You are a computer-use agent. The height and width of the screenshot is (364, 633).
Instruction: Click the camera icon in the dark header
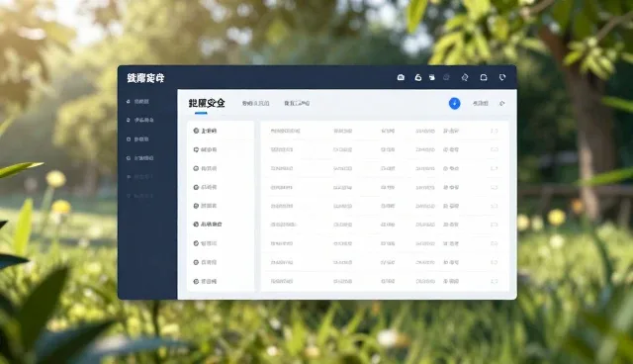click(401, 77)
